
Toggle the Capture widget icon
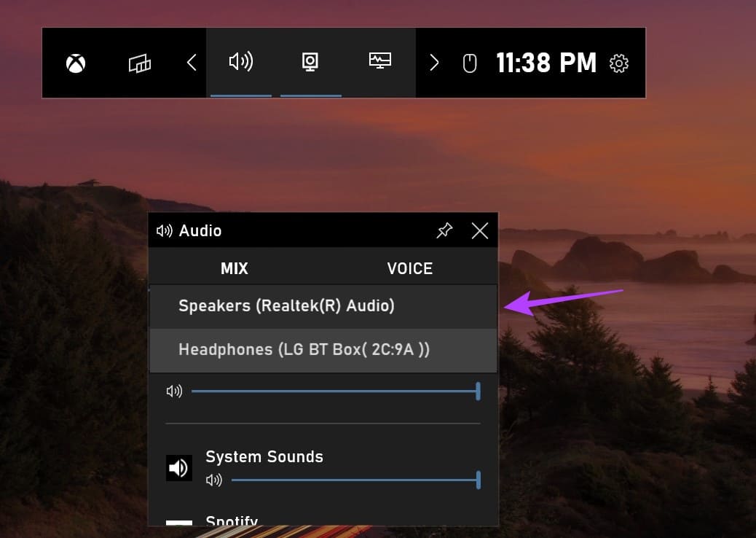tap(310, 62)
